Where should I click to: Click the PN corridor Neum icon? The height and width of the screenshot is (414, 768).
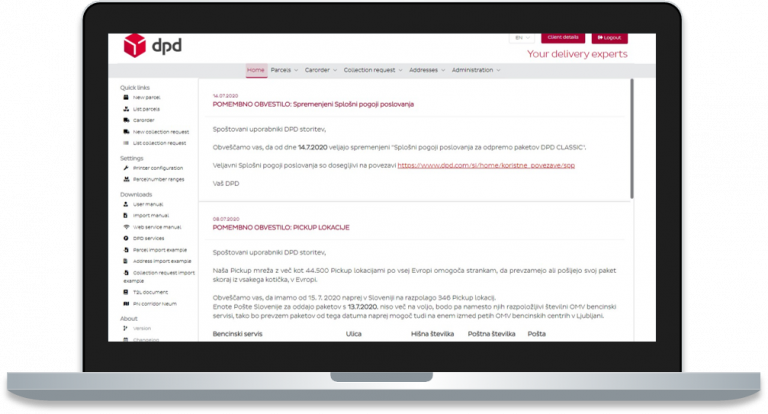click(x=126, y=304)
